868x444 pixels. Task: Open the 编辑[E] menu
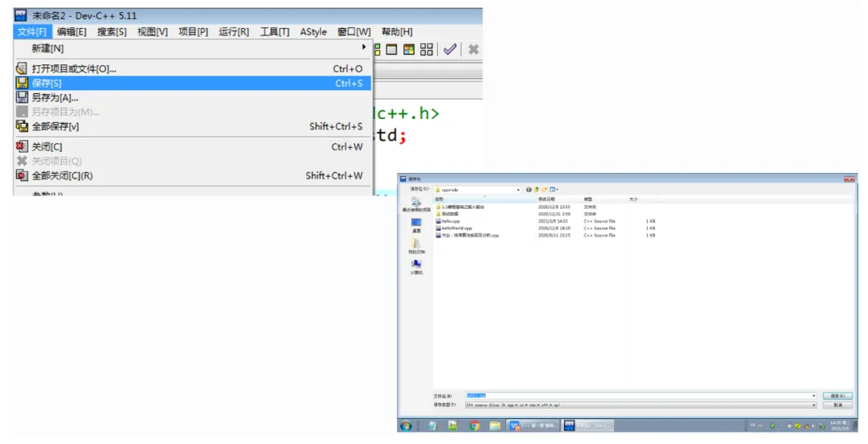[72, 31]
